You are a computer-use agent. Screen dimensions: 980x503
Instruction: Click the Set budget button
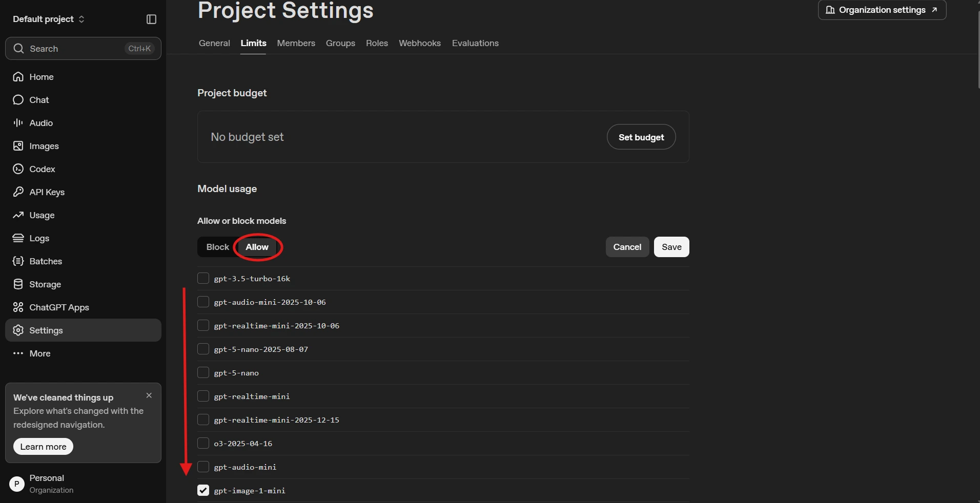tap(641, 137)
